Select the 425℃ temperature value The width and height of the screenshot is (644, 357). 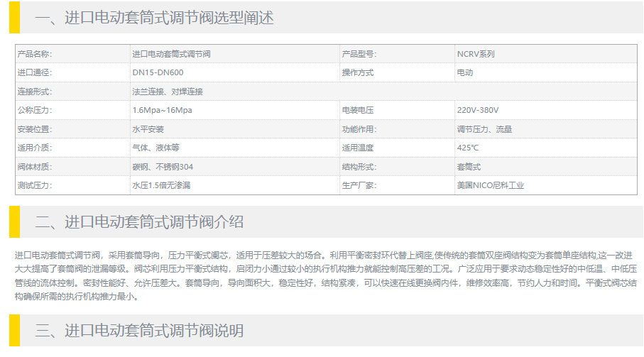(x=468, y=148)
